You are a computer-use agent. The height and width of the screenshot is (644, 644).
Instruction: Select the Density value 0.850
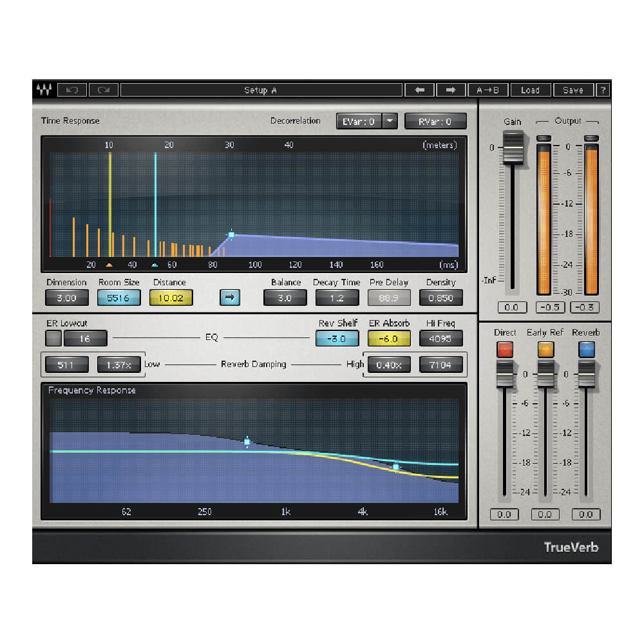click(440, 298)
